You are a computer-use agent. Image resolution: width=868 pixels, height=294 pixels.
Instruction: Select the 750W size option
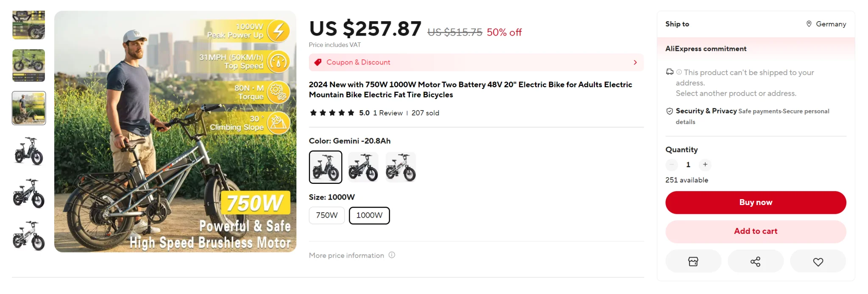click(327, 215)
